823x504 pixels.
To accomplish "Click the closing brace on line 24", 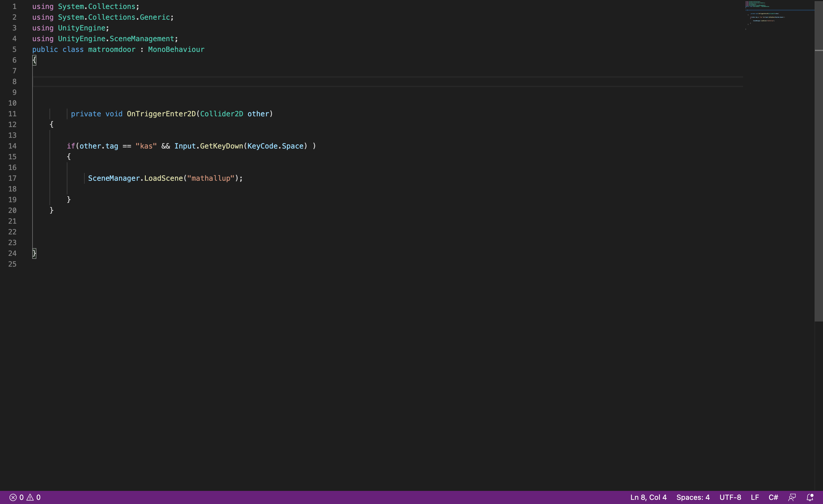I will coord(34,253).
